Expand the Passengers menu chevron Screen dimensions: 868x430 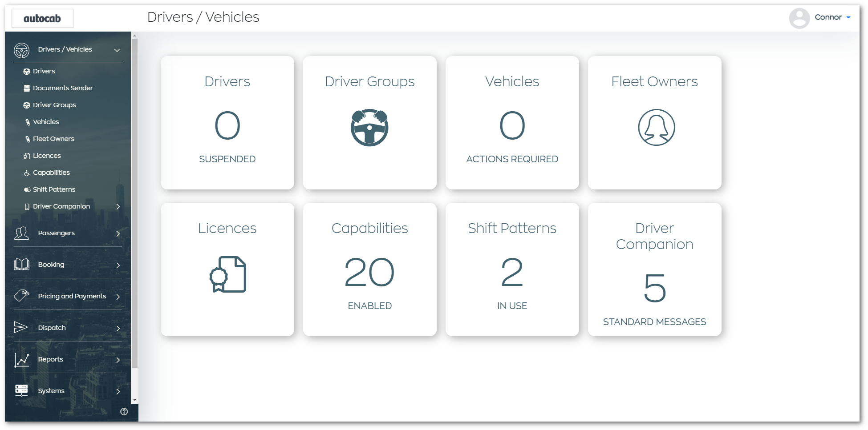[x=118, y=233]
